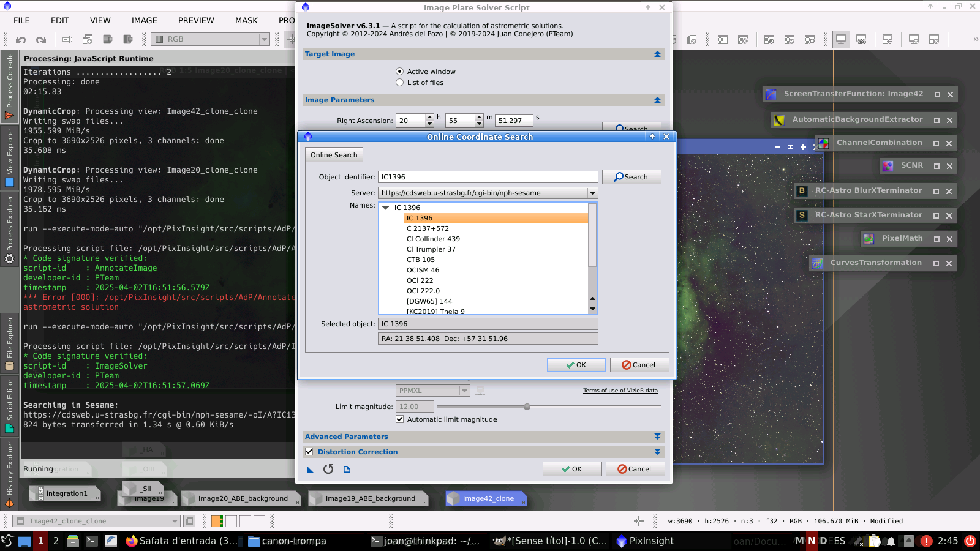Click the AutomaticBackgroundExtractor process icon
The height and width of the screenshot is (551, 980).
pos(779,120)
